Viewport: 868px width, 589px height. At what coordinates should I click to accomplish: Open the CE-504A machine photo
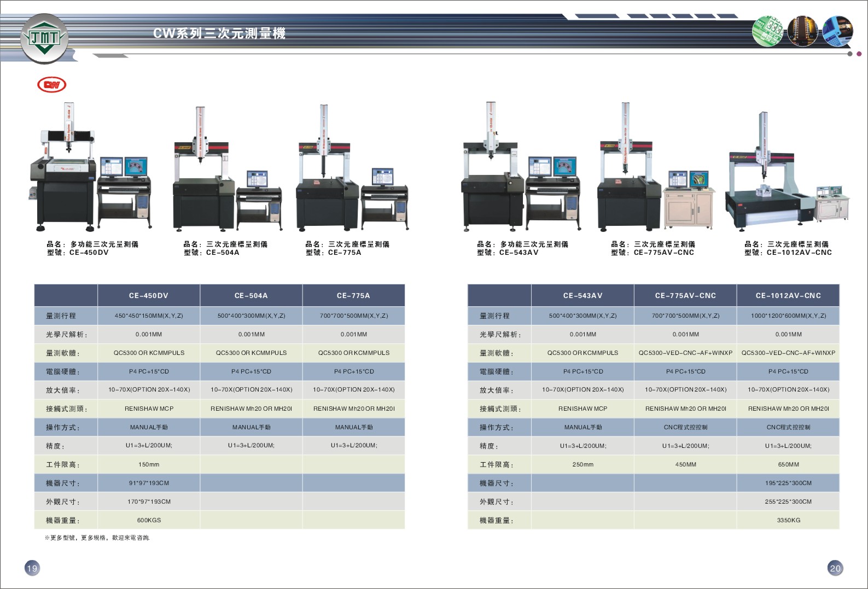[227, 170]
